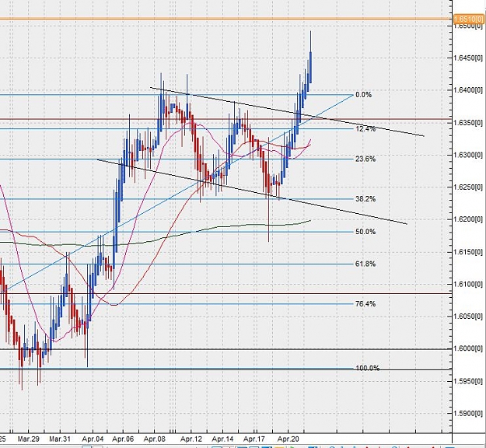This screenshot has width=486, height=448.
Task: Click the 1.6400 price axis label
Action: (468, 90)
